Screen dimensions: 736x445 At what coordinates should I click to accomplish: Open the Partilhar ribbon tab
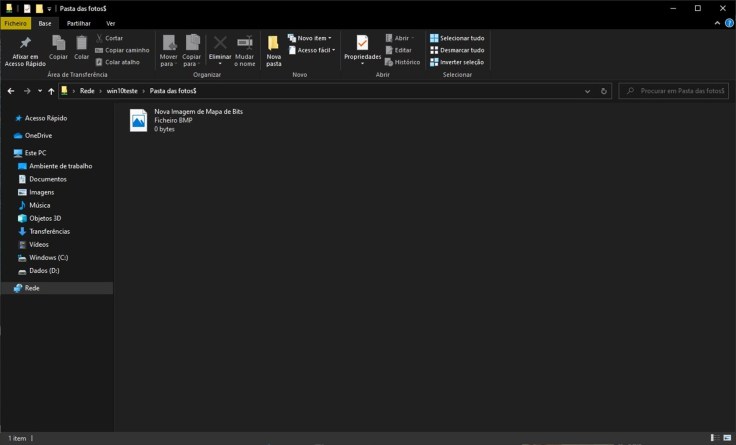tap(79, 23)
